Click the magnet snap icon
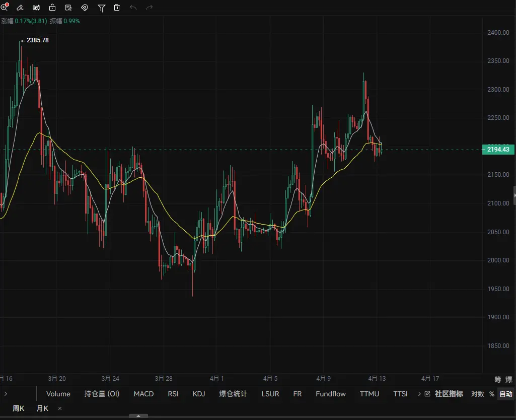This screenshot has height=420, width=516. (85, 8)
